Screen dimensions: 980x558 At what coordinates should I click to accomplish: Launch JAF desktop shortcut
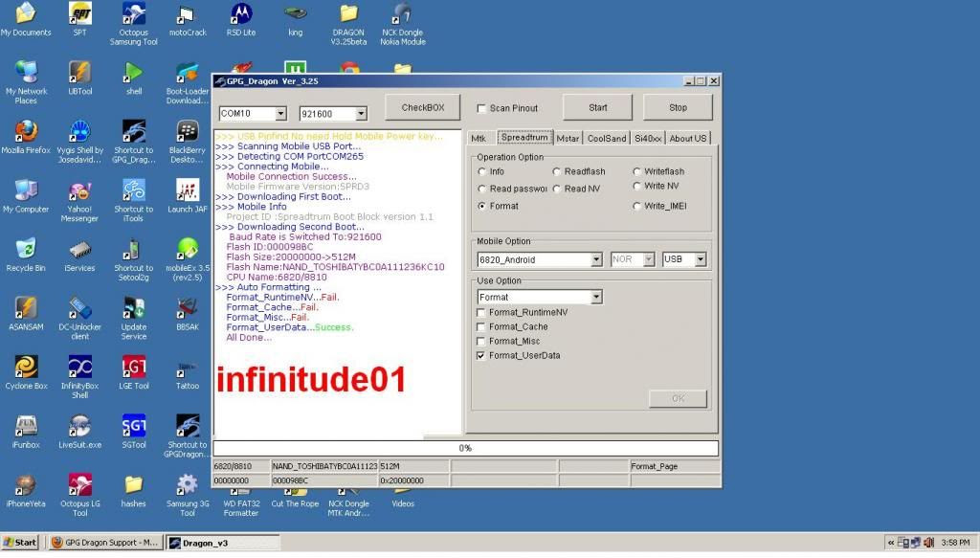187,196
